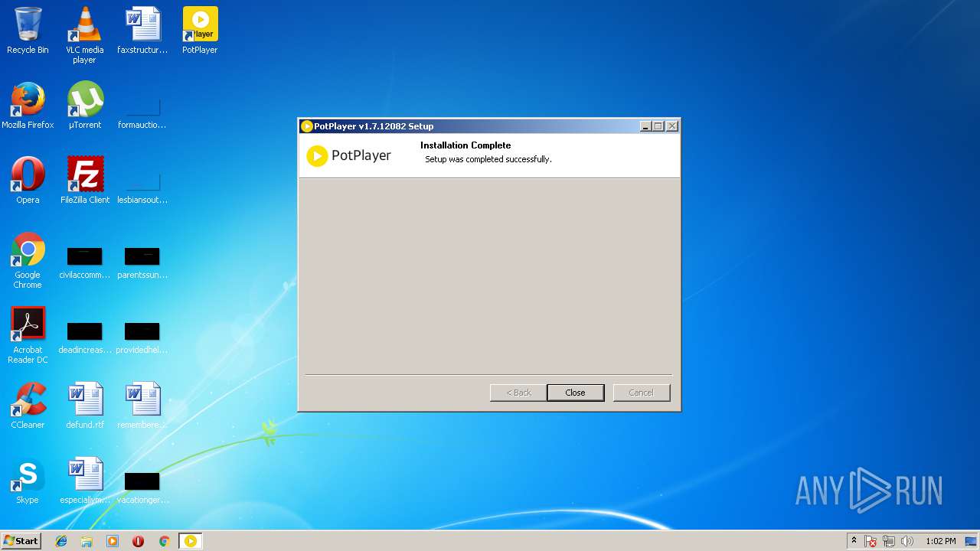Select the Google Chrome desktop icon
This screenshot has height=551, width=980.
point(28,260)
